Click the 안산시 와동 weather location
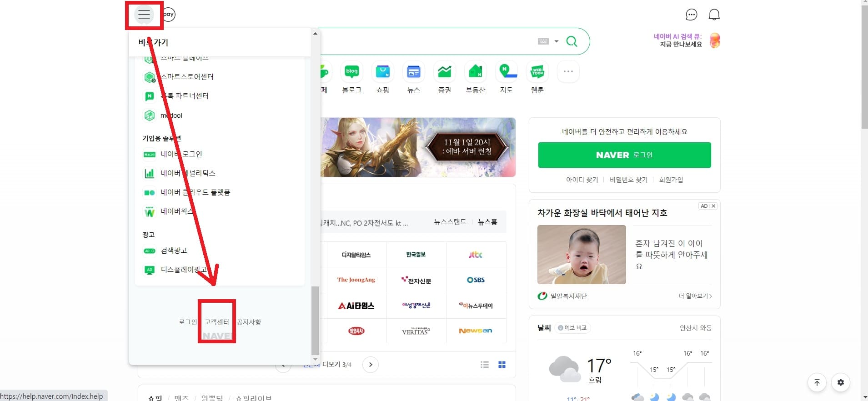 (696, 328)
